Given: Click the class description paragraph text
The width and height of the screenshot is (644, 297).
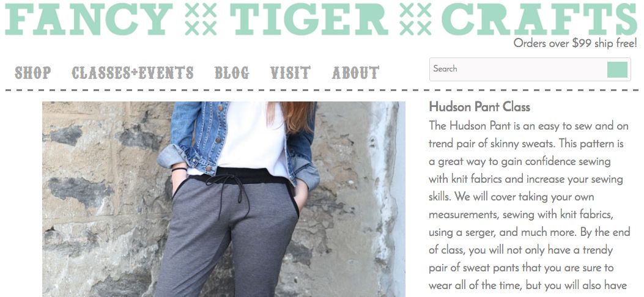Looking at the screenshot, I should pos(529,205).
